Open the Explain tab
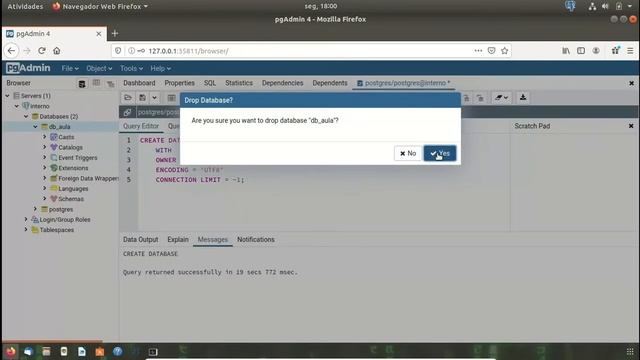This screenshot has width=640, height=360. [178, 240]
